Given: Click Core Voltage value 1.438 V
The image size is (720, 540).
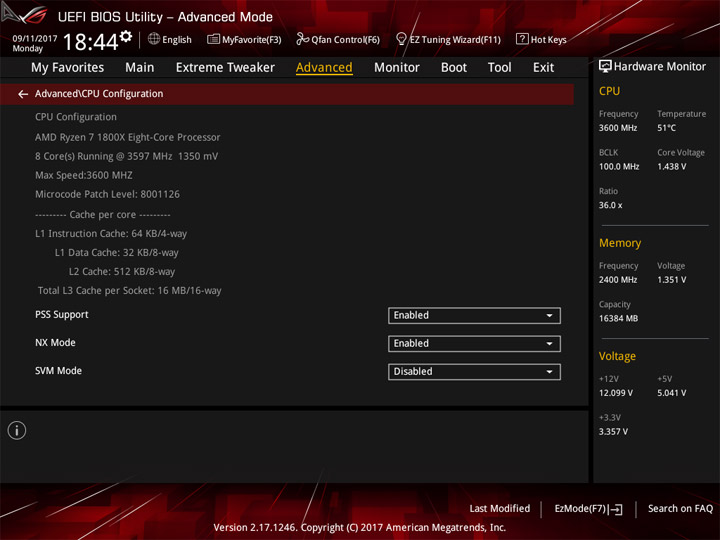Looking at the screenshot, I should (671, 167).
